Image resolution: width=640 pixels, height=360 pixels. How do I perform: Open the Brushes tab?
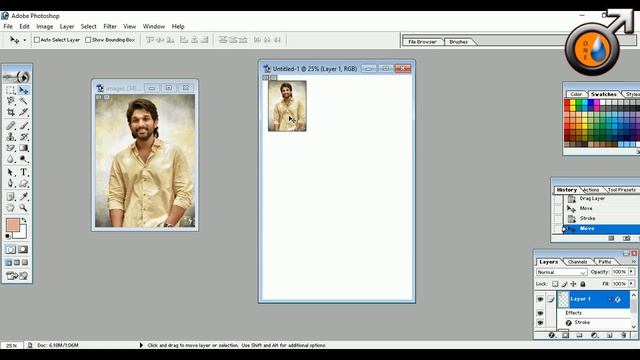click(x=458, y=42)
